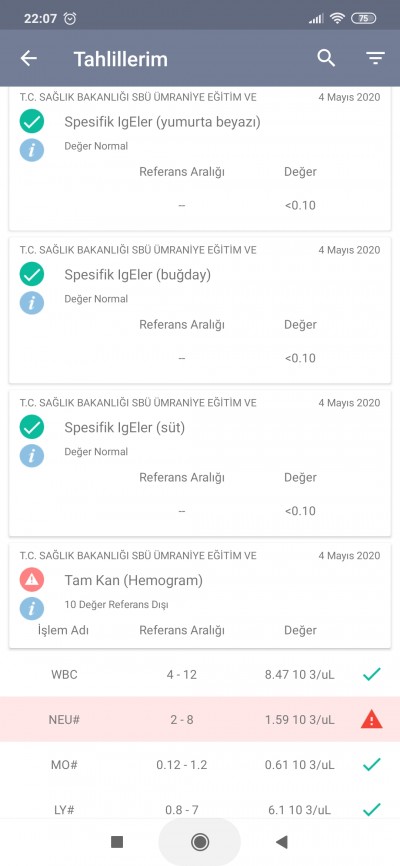This screenshot has height=866, width=400.
Task: Tap info icon for Hemogram test
Action: [x=32, y=608]
